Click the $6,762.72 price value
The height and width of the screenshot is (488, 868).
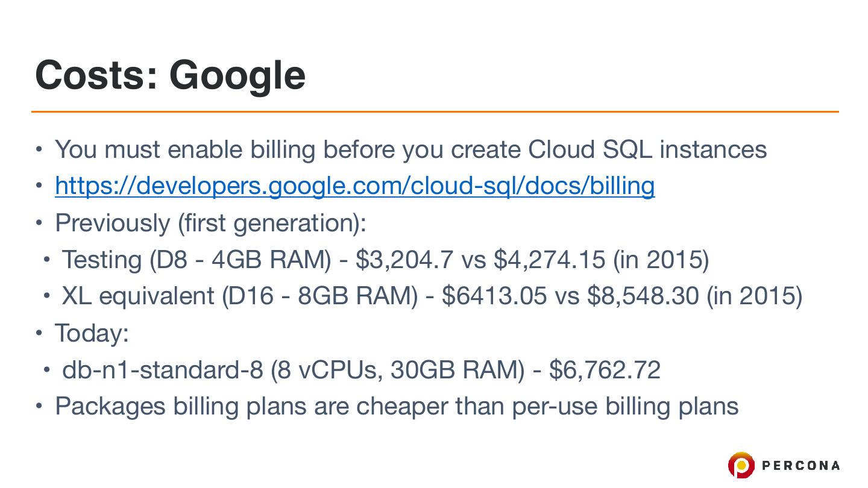pos(605,369)
